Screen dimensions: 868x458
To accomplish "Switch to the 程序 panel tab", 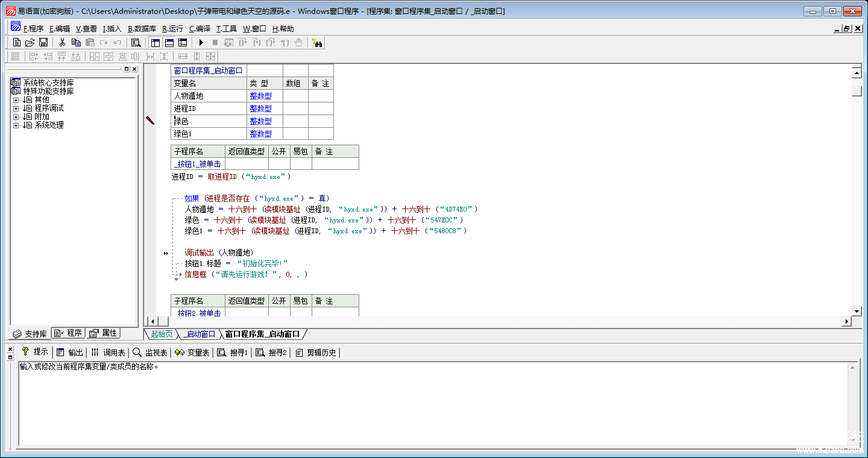I will click(x=68, y=333).
